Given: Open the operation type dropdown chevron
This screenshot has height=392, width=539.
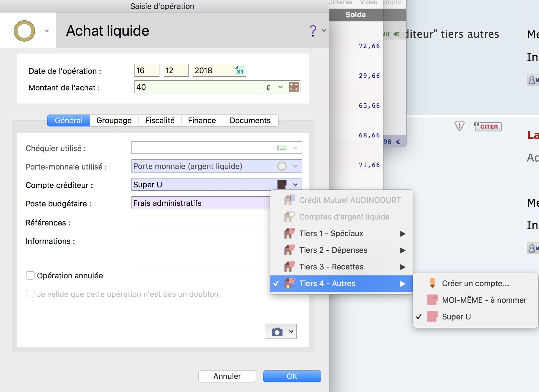Looking at the screenshot, I should pyautogui.click(x=47, y=31).
